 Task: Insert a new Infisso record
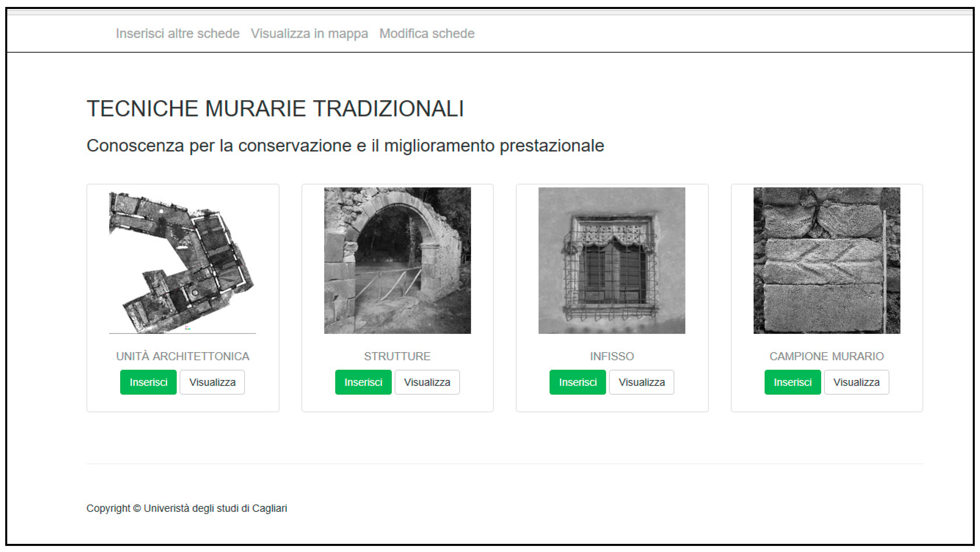[x=578, y=382]
